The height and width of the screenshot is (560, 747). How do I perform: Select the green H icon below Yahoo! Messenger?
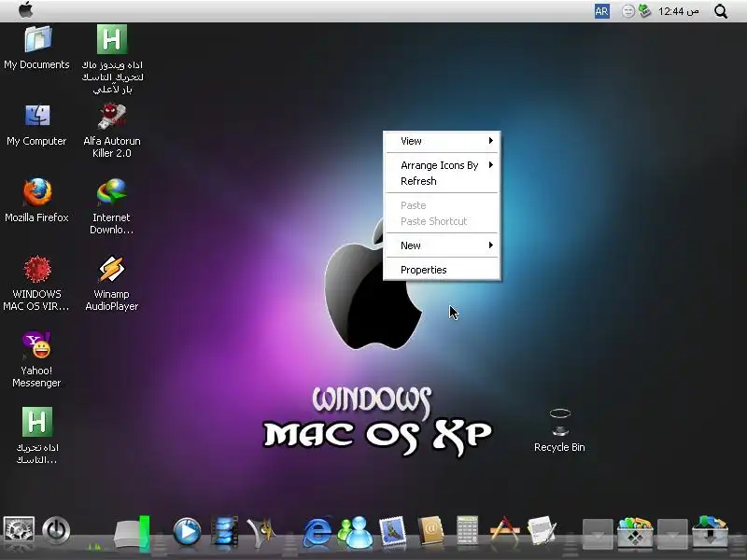click(x=36, y=436)
